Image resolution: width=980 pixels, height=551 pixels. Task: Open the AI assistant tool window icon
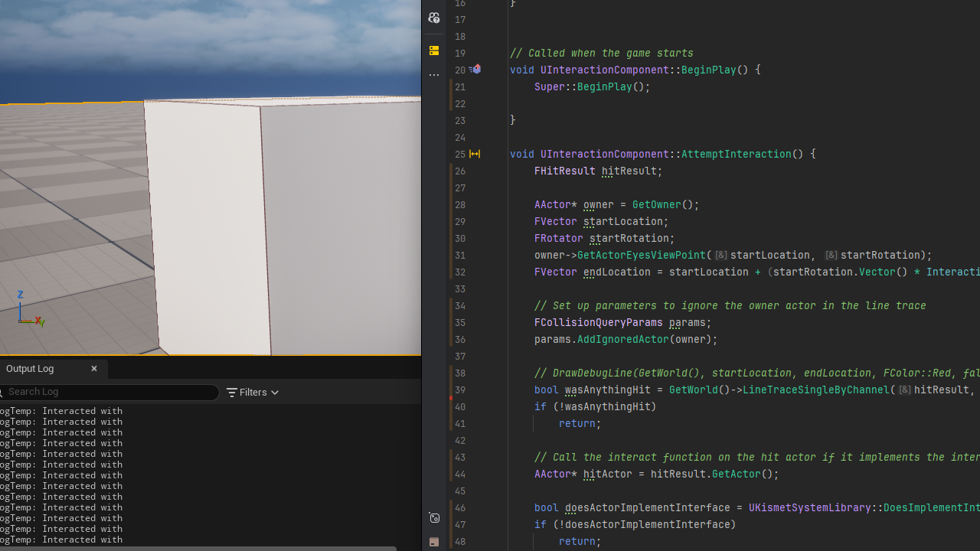pos(434,18)
